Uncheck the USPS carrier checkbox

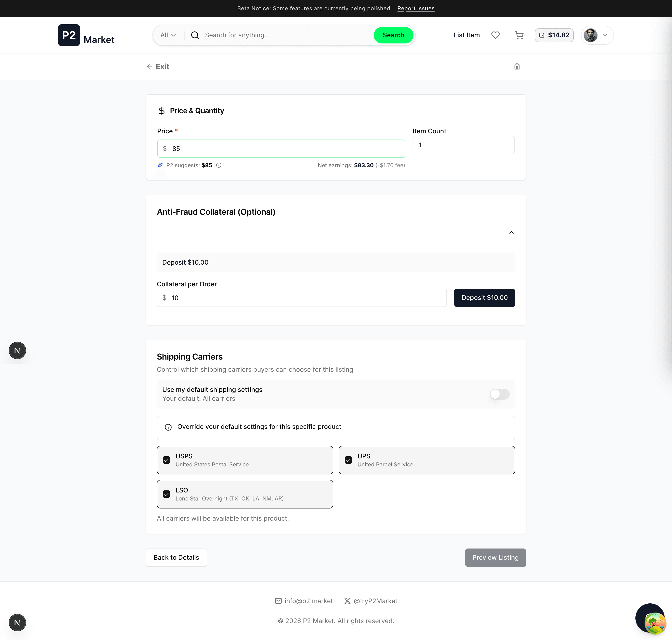166,460
